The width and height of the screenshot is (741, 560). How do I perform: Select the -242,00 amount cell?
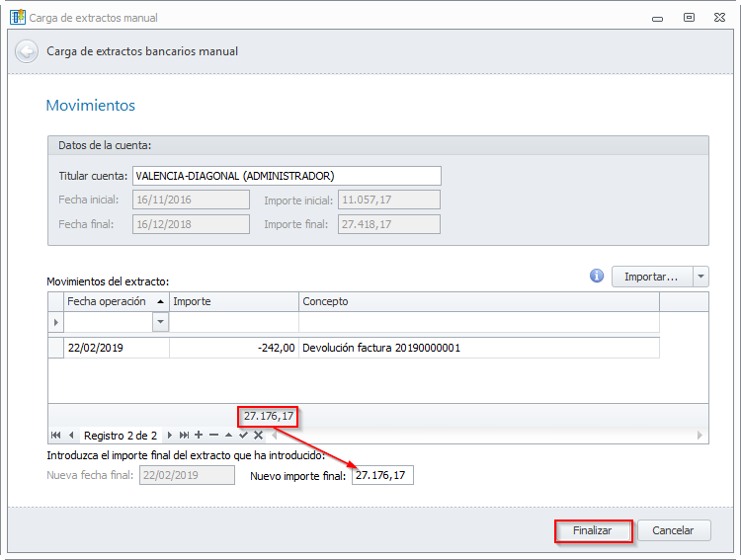[x=234, y=348]
